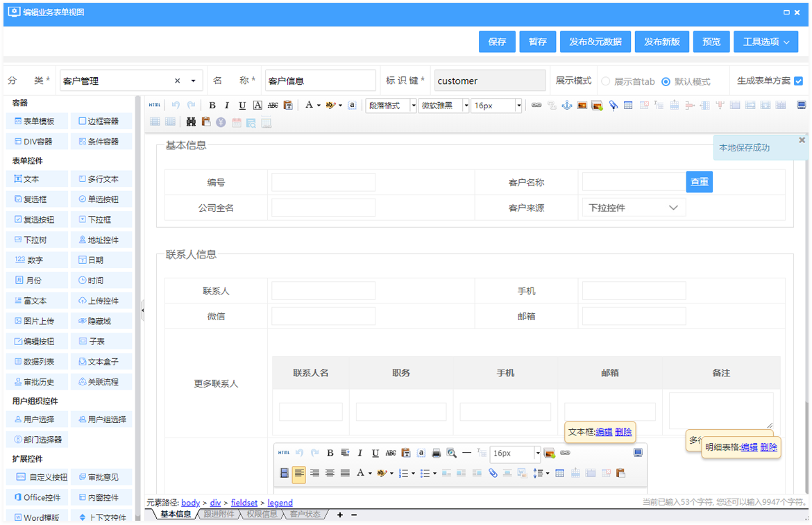Expand the 客户来源 下拉控件 dropdown
The image size is (812, 525).
[x=634, y=208]
